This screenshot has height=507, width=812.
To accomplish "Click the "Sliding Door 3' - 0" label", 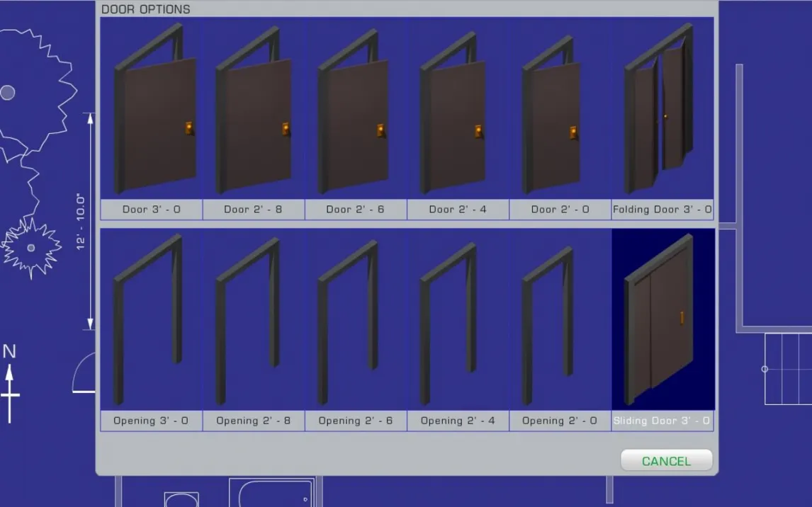I will [x=662, y=421].
